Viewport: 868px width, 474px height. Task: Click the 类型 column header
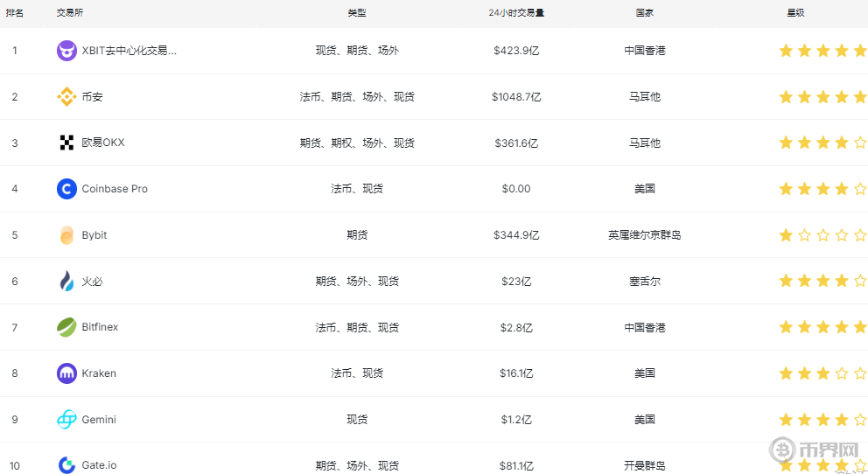click(x=357, y=13)
